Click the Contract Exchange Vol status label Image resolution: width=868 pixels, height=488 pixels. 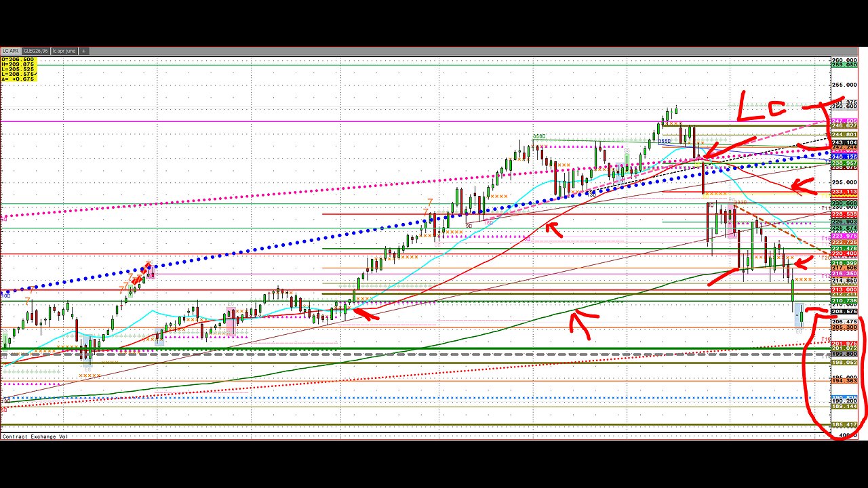point(34,436)
